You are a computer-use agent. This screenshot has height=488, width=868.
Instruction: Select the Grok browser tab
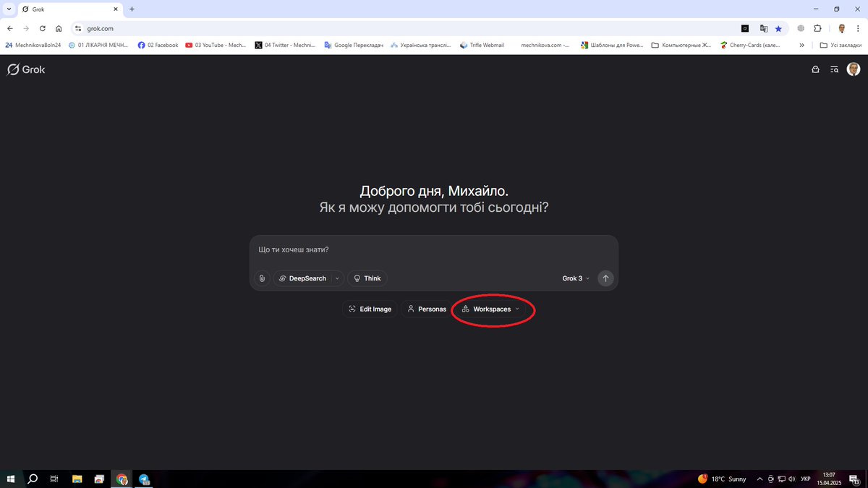tap(70, 9)
